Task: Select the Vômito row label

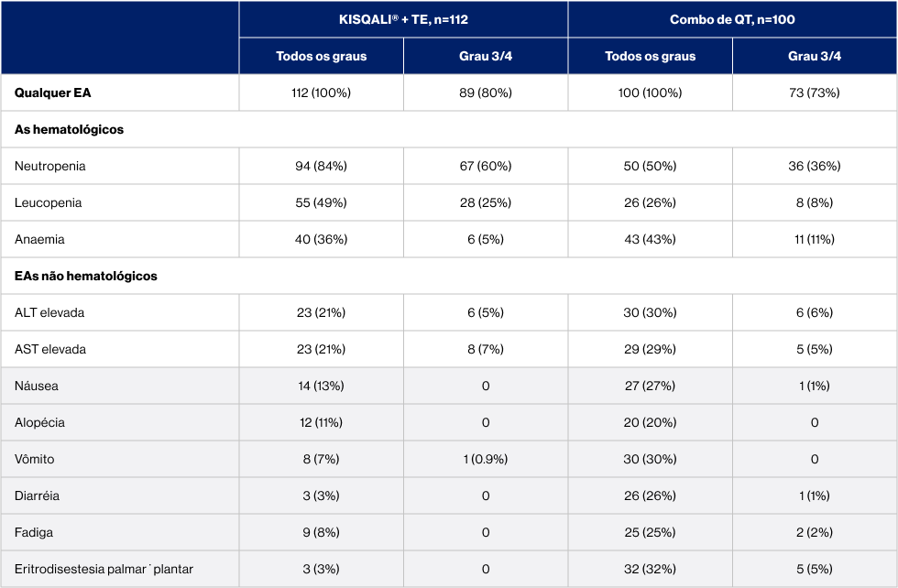Action: point(35,459)
